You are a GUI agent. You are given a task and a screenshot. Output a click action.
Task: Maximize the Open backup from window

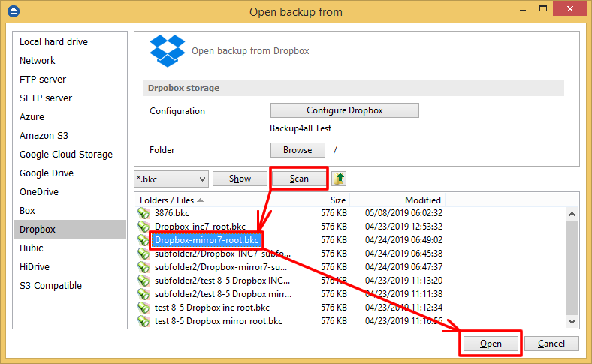coord(543,9)
